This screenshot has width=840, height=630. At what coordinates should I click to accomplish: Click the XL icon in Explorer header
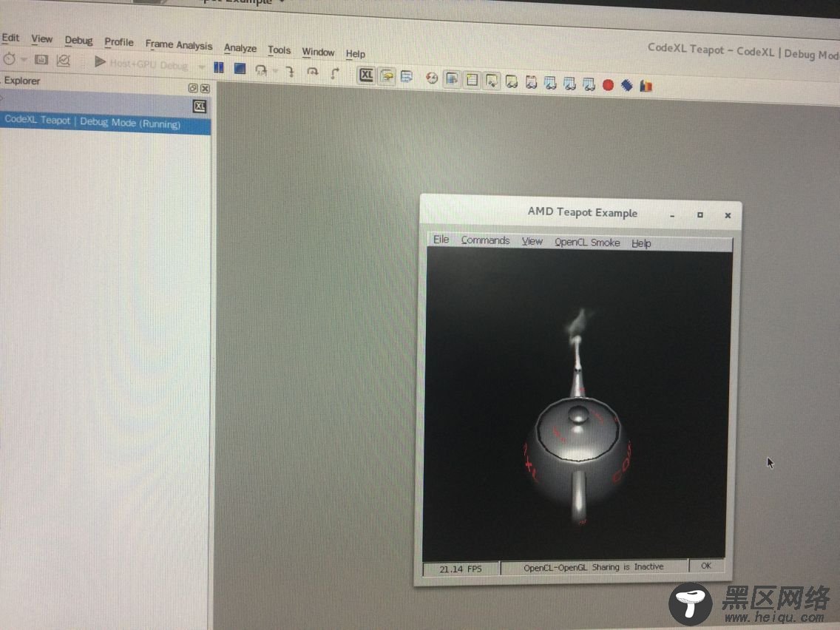click(x=200, y=106)
